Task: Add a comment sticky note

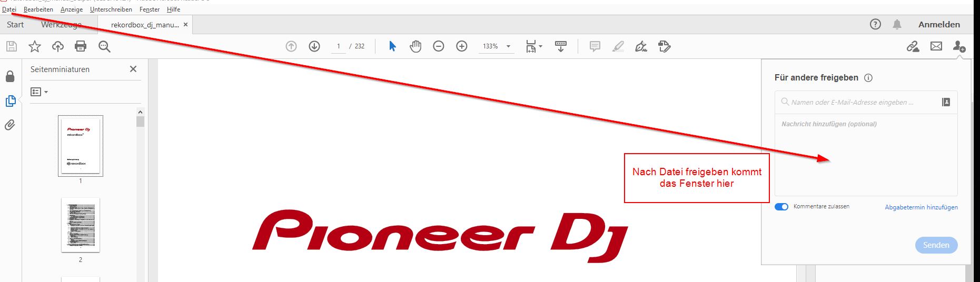Action: (x=595, y=46)
